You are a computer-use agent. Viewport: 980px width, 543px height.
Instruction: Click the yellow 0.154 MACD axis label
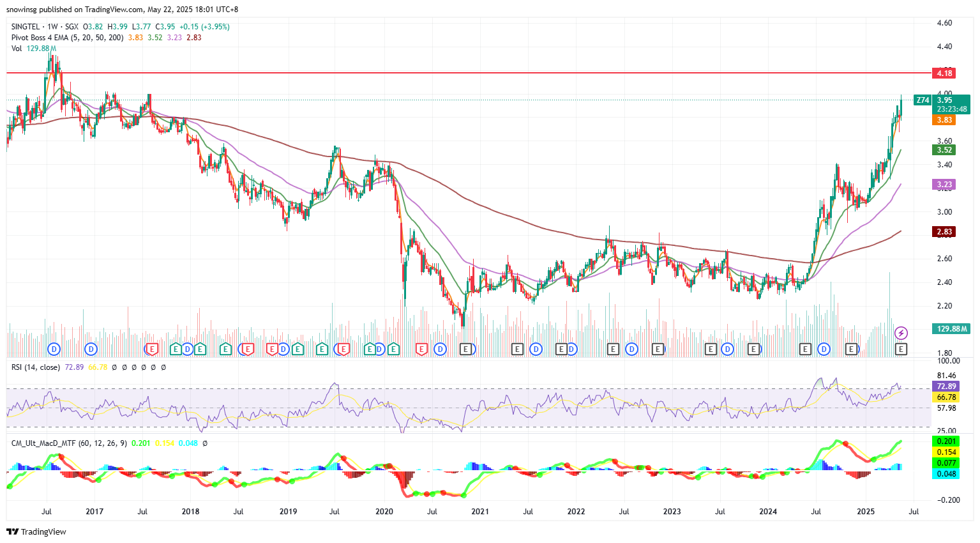(946, 452)
